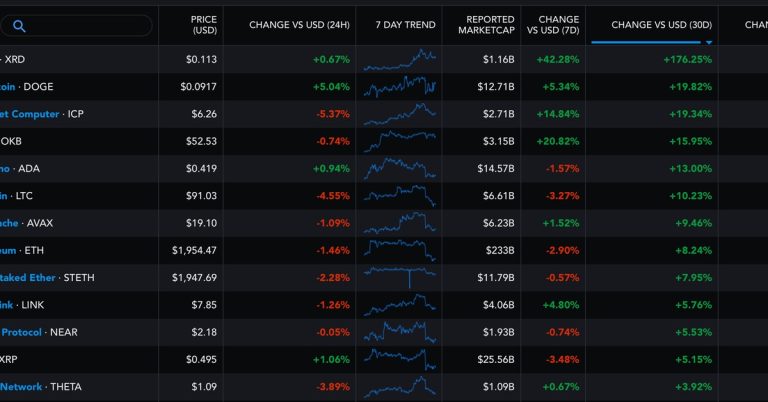Select the ADA row price $0.419

(x=201, y=168)
